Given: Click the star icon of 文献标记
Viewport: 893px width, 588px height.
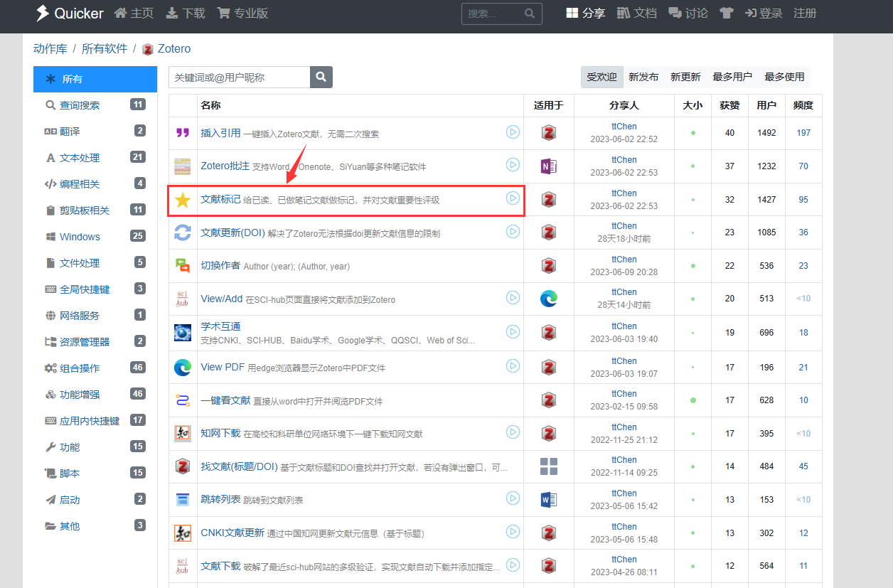Looking at the screenshot, I should click(x=183, y=200).
